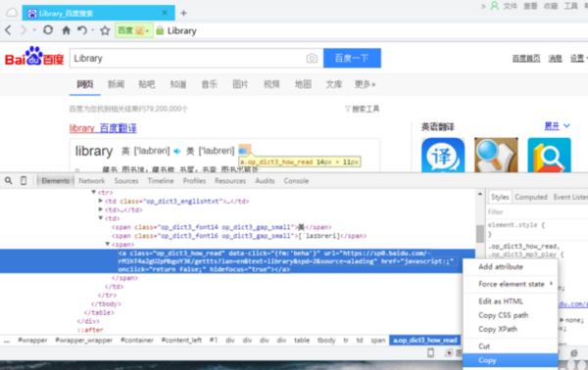Switch to the Sources panel tab

[126, 181]
